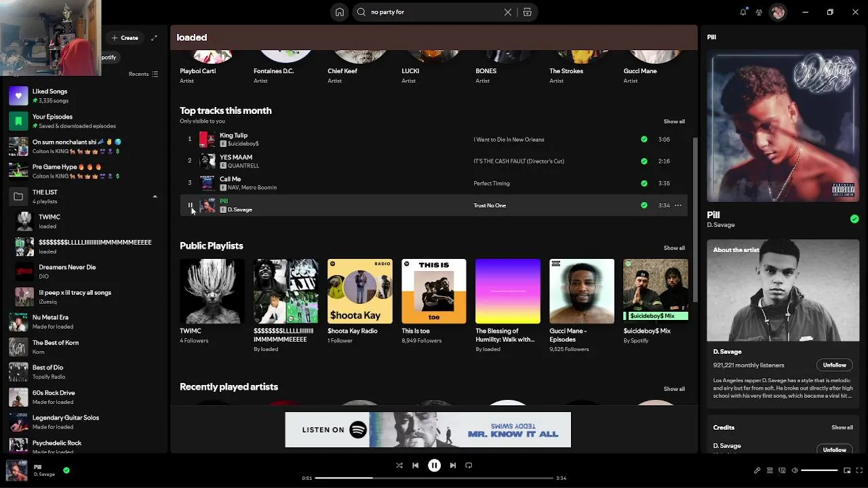Open more options for the Pill track
The height and width of the screenshot is (488, 868).
(678, 205)
